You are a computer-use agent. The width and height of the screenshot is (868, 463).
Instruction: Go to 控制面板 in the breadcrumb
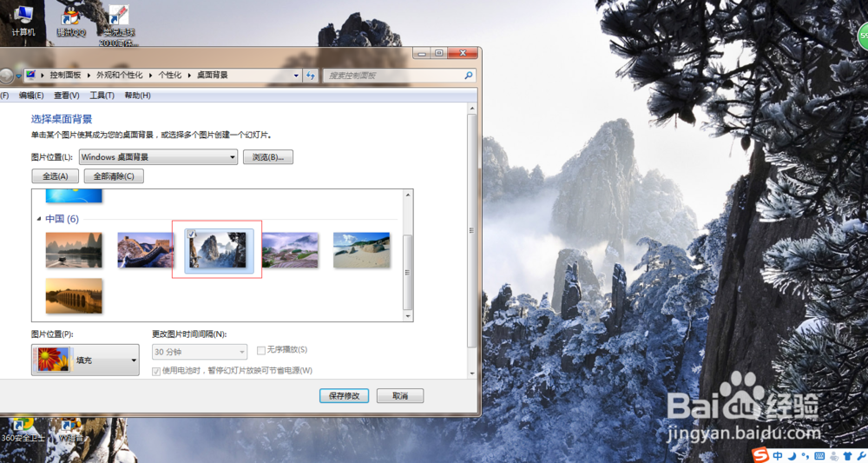pyautogui.click(x=65, y=76)
